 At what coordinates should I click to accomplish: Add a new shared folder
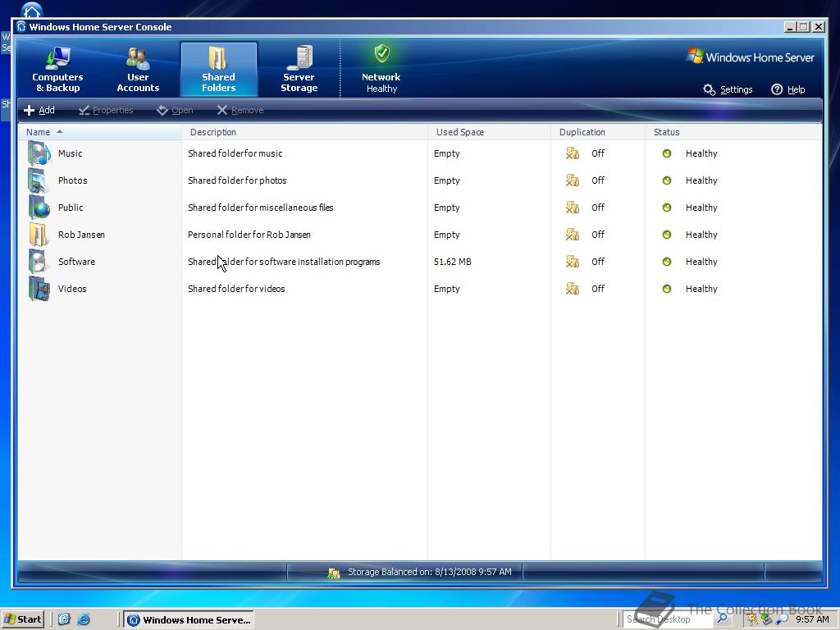pyautogui.click(x=39, y=111)
